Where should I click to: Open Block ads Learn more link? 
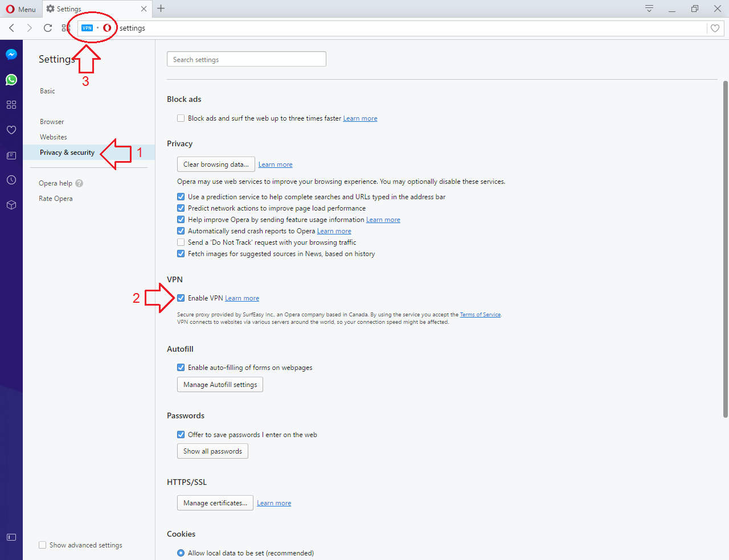pos(360,118)
